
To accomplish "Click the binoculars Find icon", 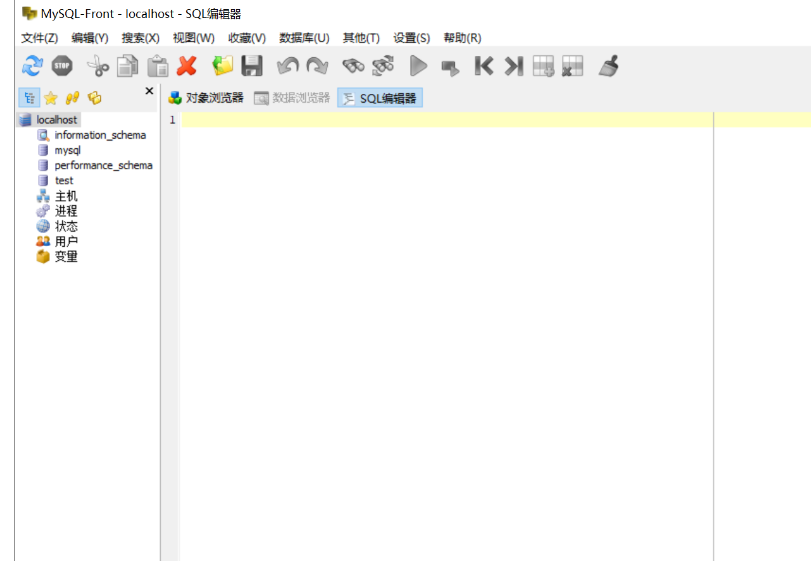I will [x=353, y=66].
